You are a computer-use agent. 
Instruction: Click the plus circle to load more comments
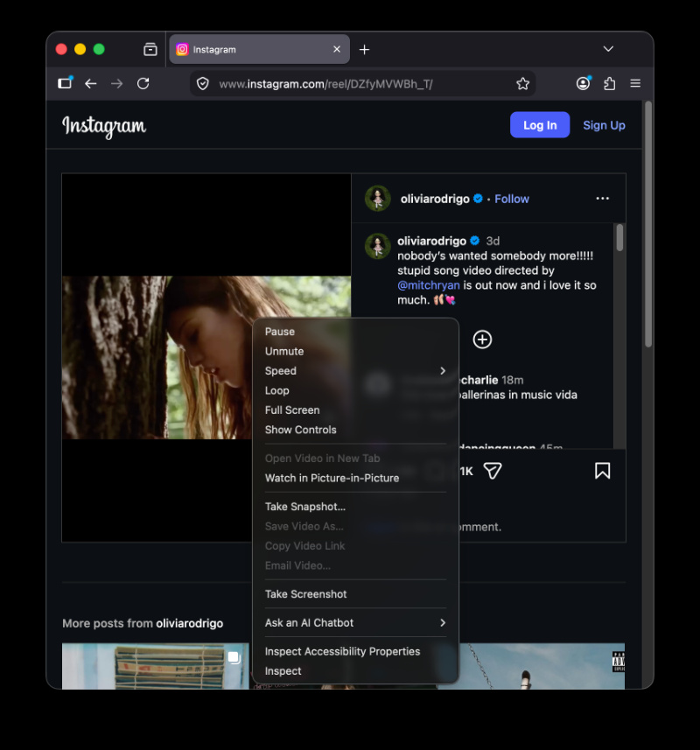[x=482, y=340]
